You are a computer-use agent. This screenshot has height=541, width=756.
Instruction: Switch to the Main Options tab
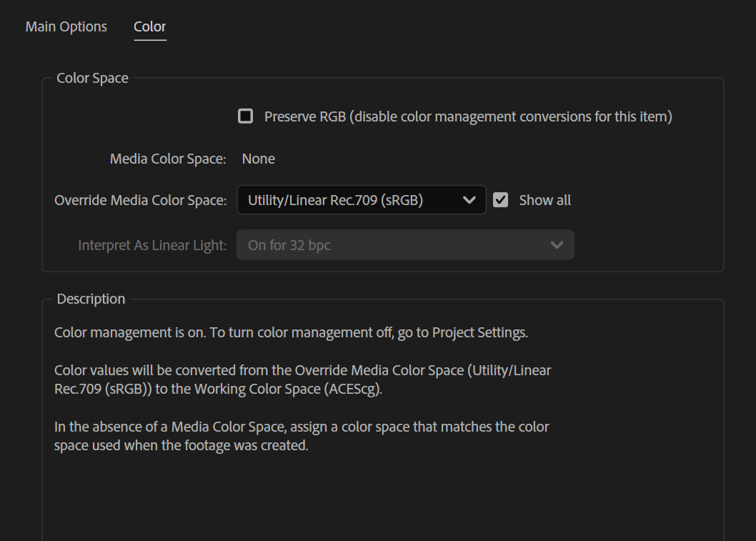(66, 26)
